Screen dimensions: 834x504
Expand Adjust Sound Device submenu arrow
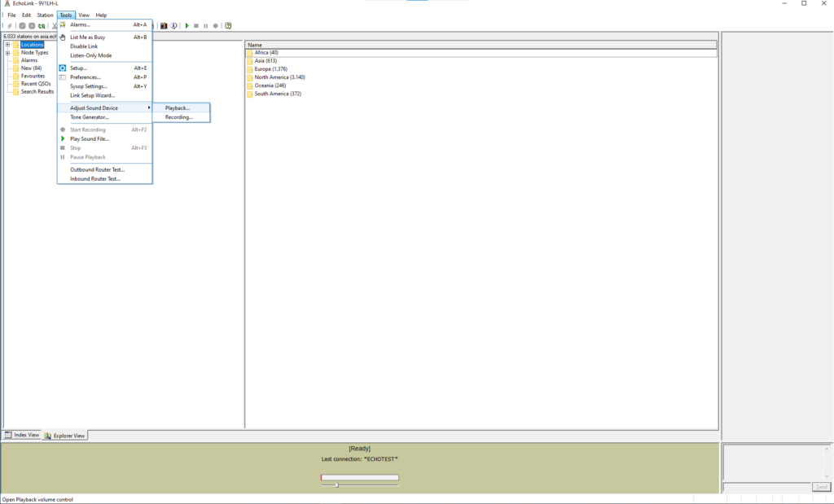[149, 108]
